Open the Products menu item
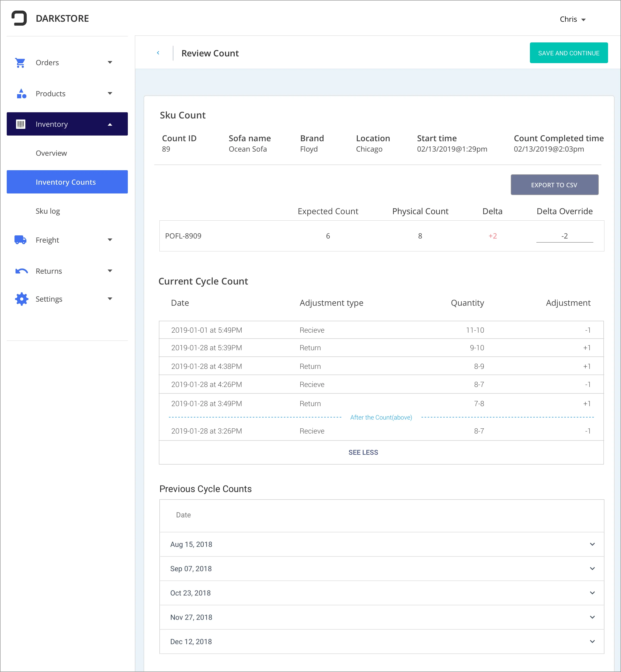This screenshot has width=621, height=672. point(67,93)
